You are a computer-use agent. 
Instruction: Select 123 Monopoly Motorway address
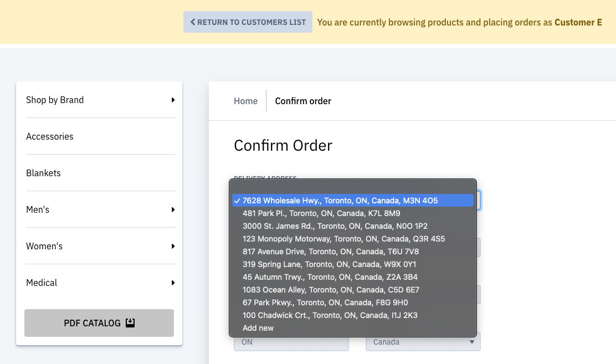[x=343, y=239]
